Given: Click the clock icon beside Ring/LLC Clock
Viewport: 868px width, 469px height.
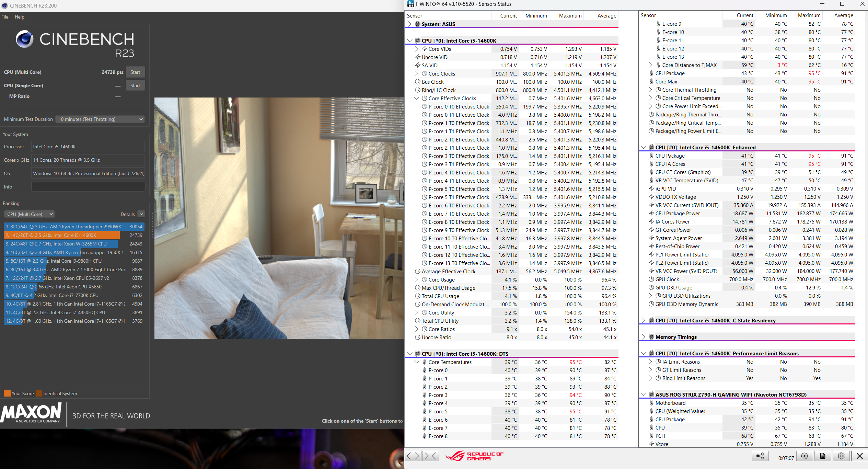Looking at the screenshot, I should [x=418, y=90].
